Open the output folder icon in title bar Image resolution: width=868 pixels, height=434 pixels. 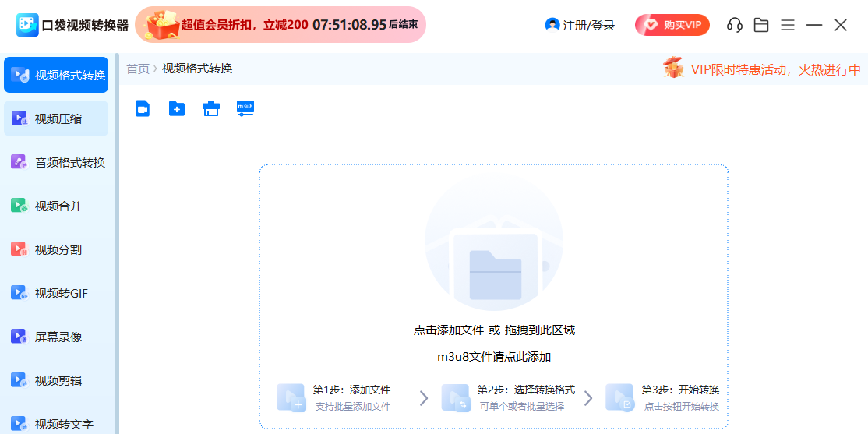tap(761, 25)
